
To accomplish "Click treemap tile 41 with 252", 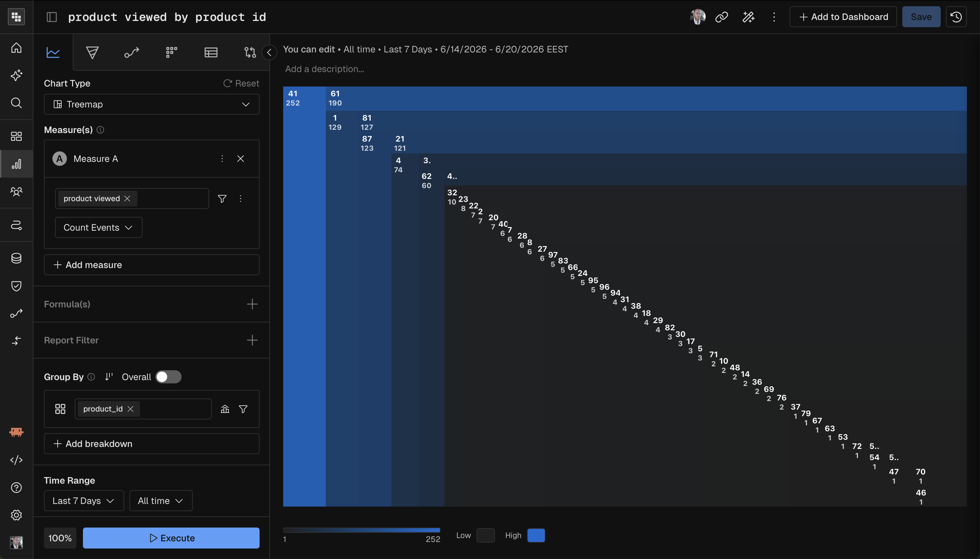I will coord(304,297).
